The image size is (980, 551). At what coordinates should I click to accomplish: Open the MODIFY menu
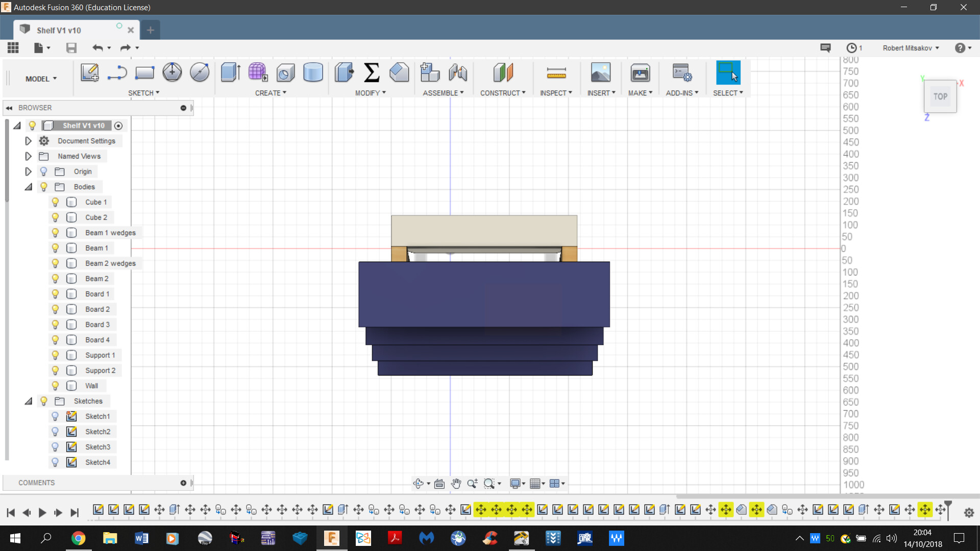coord(371,93)
